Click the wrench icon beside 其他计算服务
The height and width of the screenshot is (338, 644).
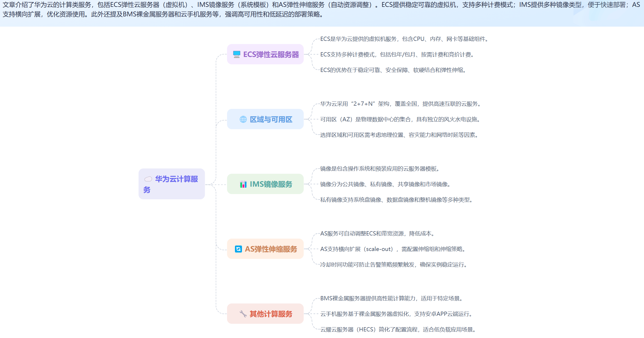[243, 314]
